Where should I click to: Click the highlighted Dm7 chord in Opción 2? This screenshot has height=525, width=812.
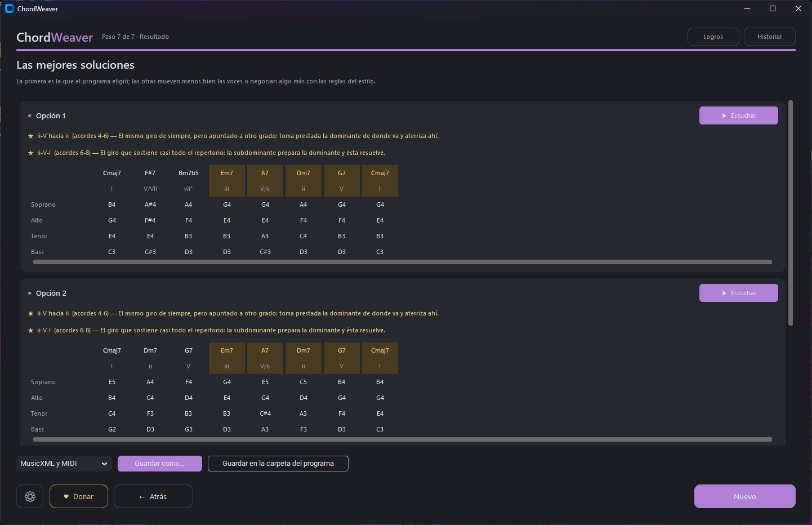[x=304, y=358]
